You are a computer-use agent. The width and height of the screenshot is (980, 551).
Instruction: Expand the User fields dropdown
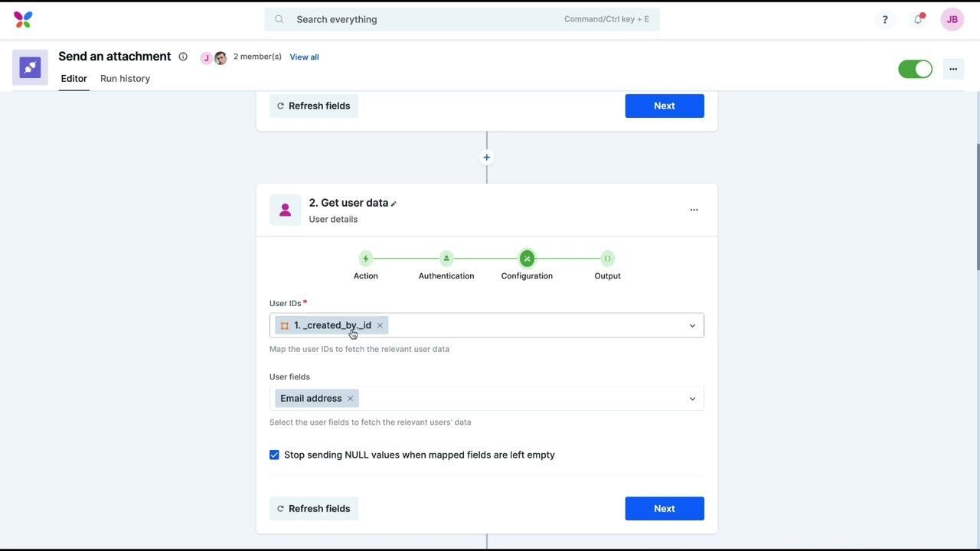point(692,399)
